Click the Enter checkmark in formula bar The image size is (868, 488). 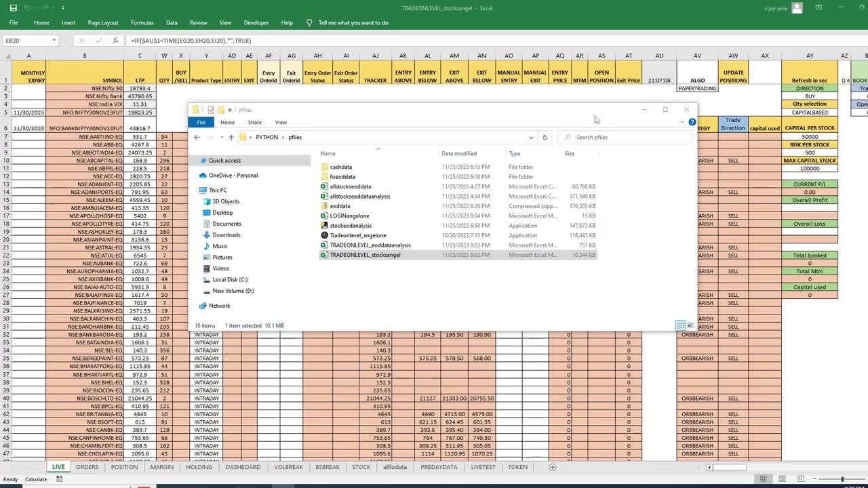(98, 41)
